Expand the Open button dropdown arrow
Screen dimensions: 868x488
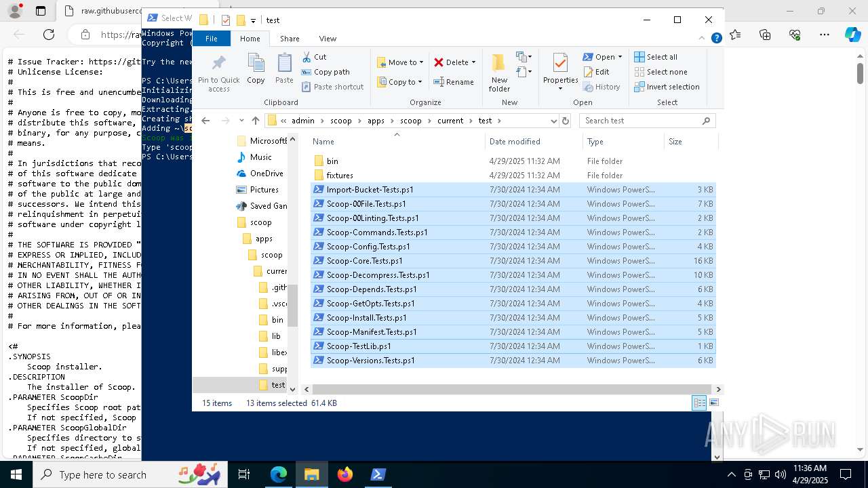point(620,57)
